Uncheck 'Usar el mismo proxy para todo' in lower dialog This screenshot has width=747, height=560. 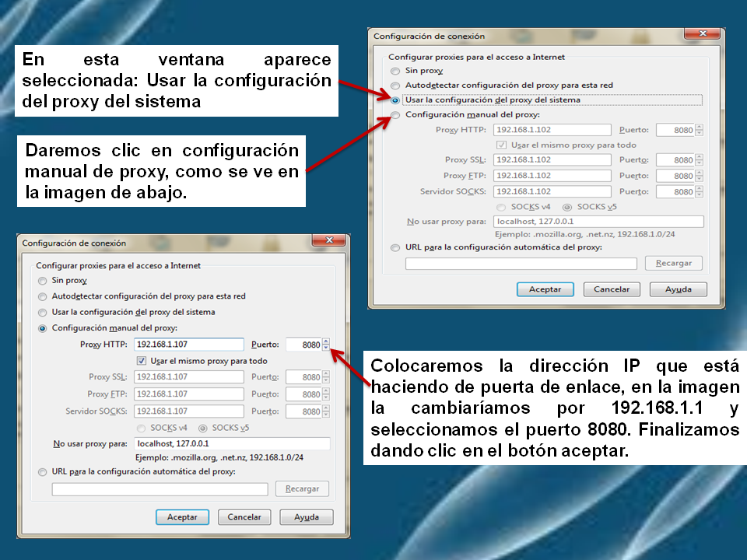pyautogui.click(x=141, y=360)
